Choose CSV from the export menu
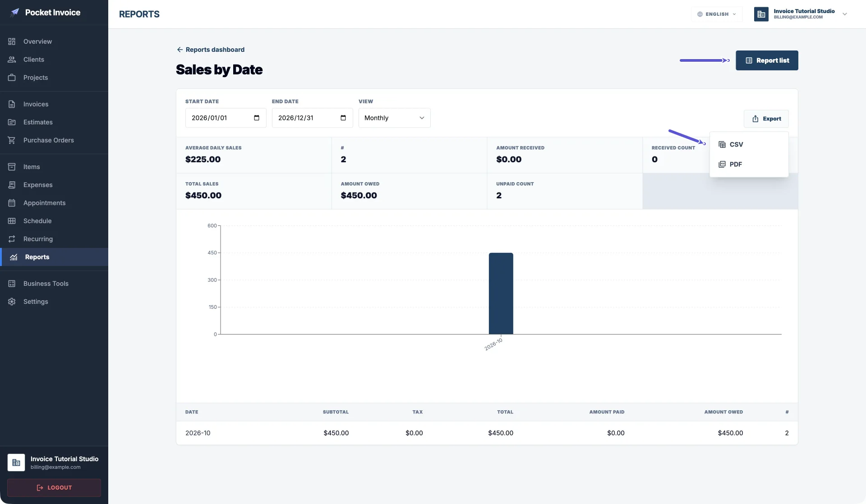 749,145
